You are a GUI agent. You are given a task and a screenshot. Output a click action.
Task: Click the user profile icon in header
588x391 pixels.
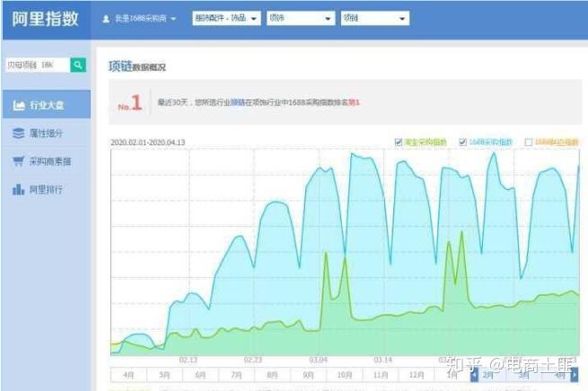point(106,18)
